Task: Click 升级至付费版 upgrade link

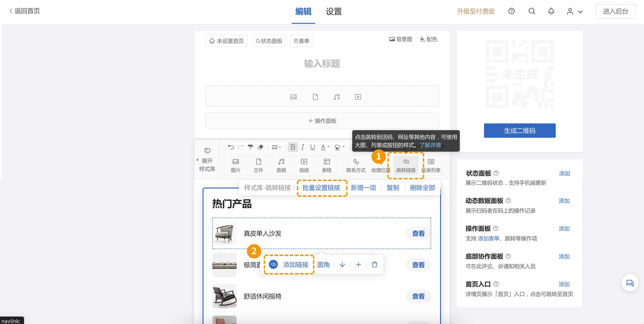Action: click(x=476, y=11)
